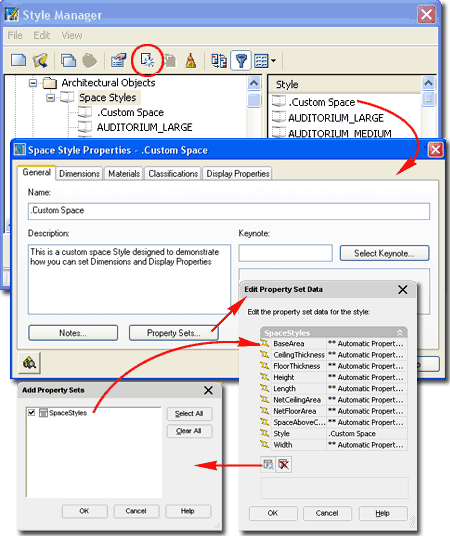Click the New Drawing toolbar icon

point(18,60)
